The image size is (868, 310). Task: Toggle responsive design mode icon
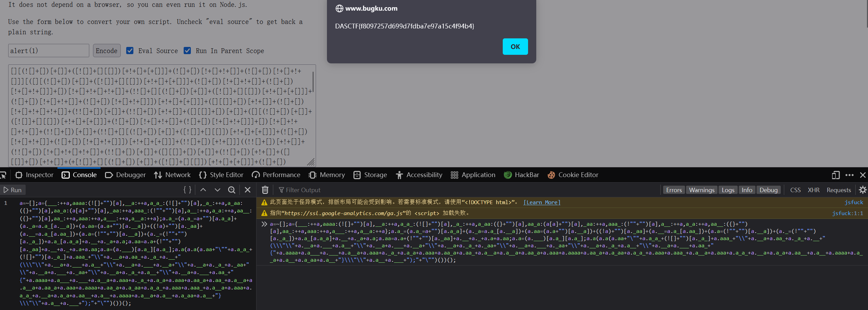(x=836, y=175)
